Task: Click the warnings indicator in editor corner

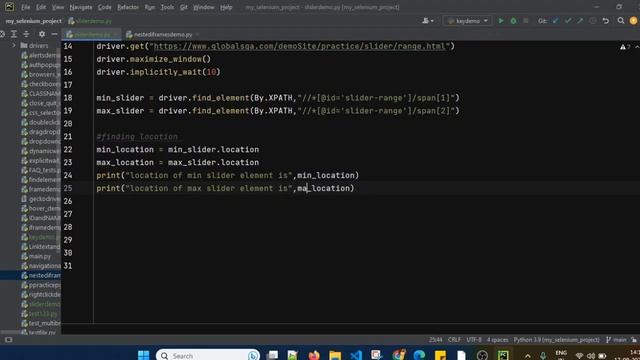Action: click(x=625, y=47)
